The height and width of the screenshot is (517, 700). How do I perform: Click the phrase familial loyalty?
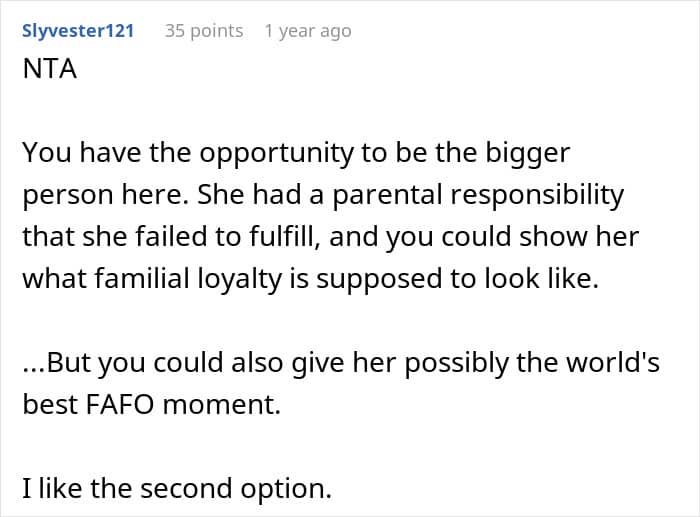tap(186, 279)
